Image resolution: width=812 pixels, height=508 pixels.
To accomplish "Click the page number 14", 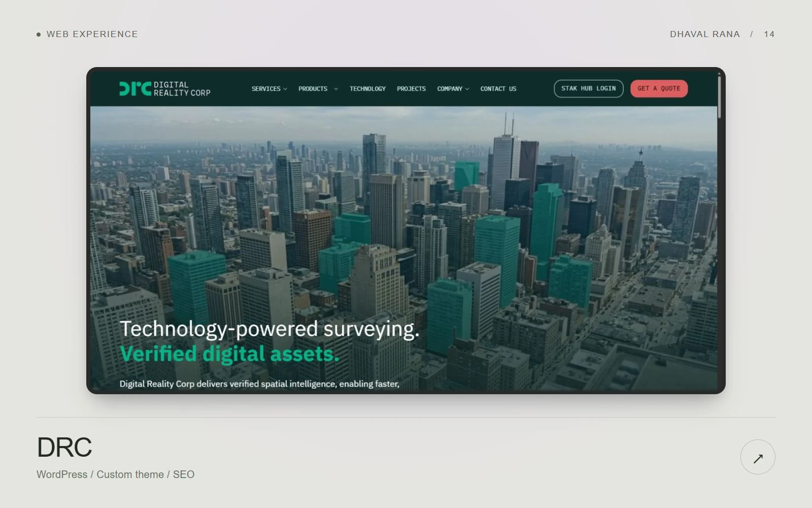I will click(769, 34).
